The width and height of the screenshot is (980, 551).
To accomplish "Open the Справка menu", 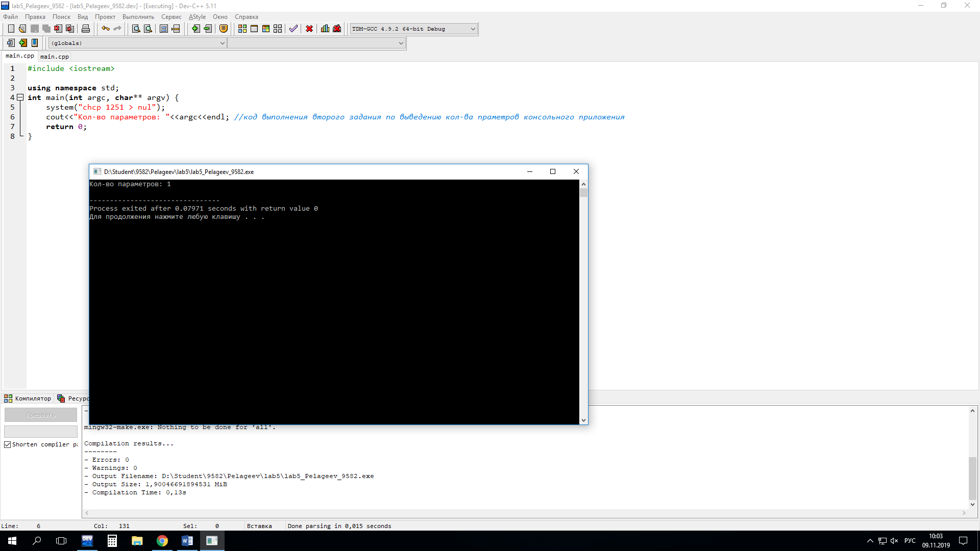I will point(247,17).
